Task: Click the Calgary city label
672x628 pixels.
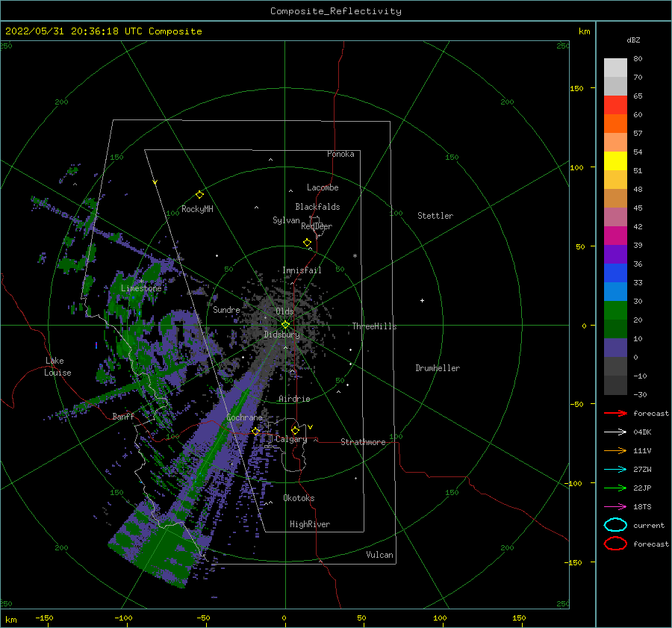Action: (x=291, y=439)
